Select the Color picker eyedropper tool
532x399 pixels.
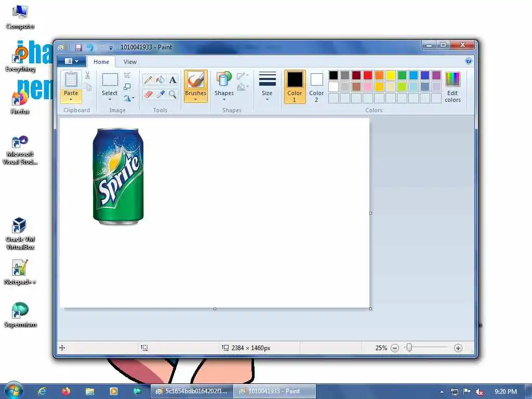[160, 95]
